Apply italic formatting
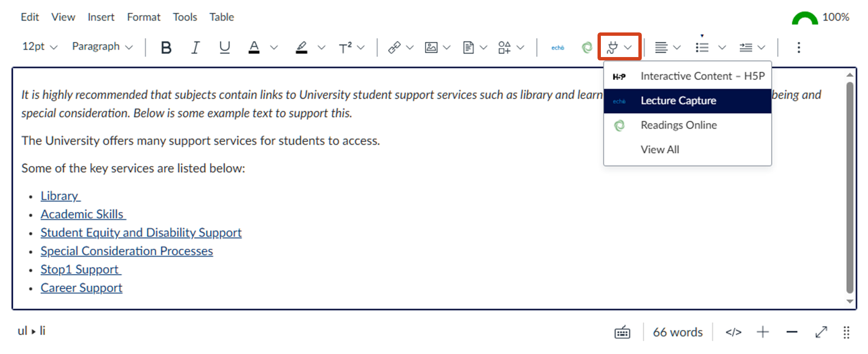The height and width of the screenshot is (354, 868). [195, 48]
